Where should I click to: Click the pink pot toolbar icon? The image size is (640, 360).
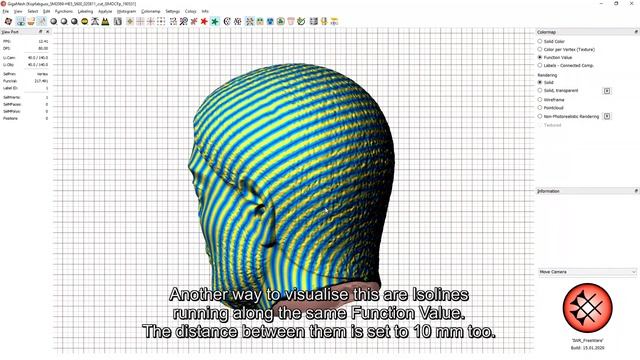click(x=291, y=21)
